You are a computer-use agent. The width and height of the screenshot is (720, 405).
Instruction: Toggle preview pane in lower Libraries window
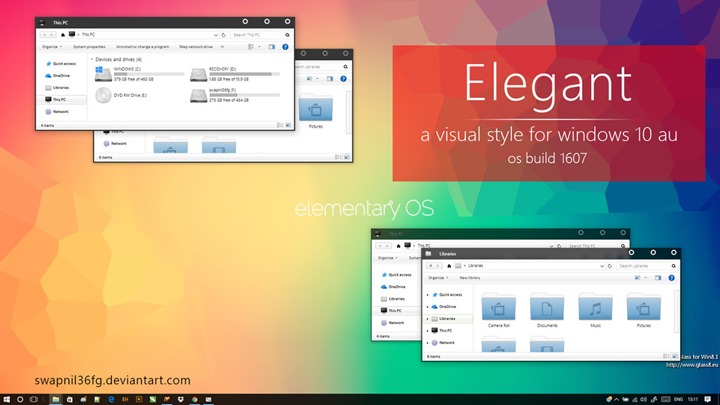coord(658,278)
